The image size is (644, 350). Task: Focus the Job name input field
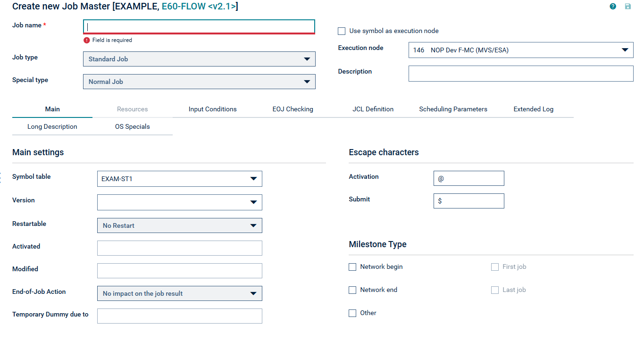pyautogui.click(x=199, y=27)
